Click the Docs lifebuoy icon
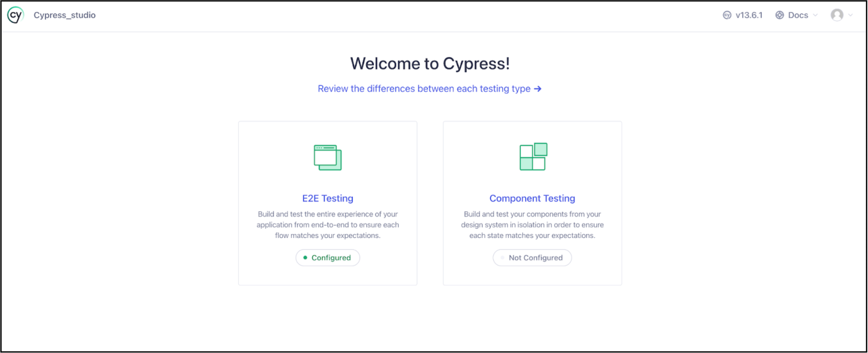868x353 pixels. click(x=779, y=15)
